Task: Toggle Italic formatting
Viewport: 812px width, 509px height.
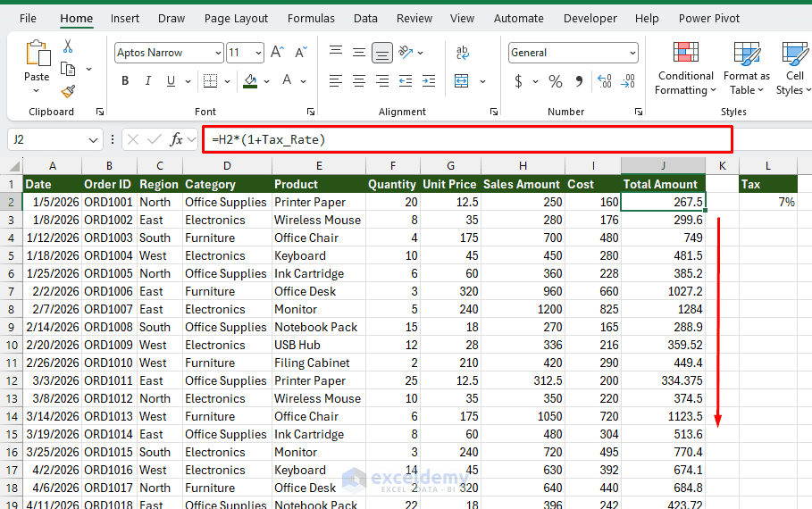Action: tap(148, 80)
